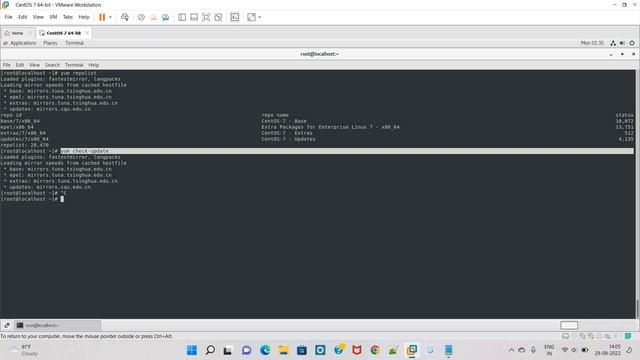The image size is (640, 360).
Task: Open terminal Search menu
Action: pos(52,65)
